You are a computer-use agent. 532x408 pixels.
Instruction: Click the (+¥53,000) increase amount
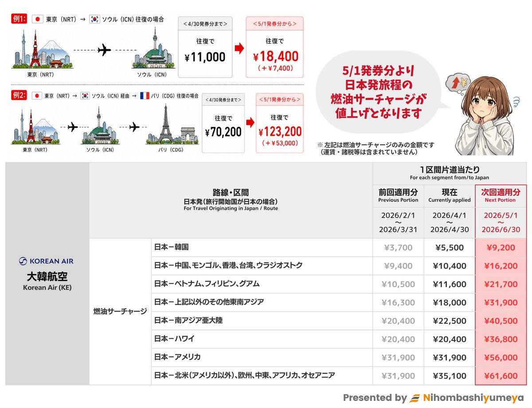pyautogui.click(x=280, y=143)
